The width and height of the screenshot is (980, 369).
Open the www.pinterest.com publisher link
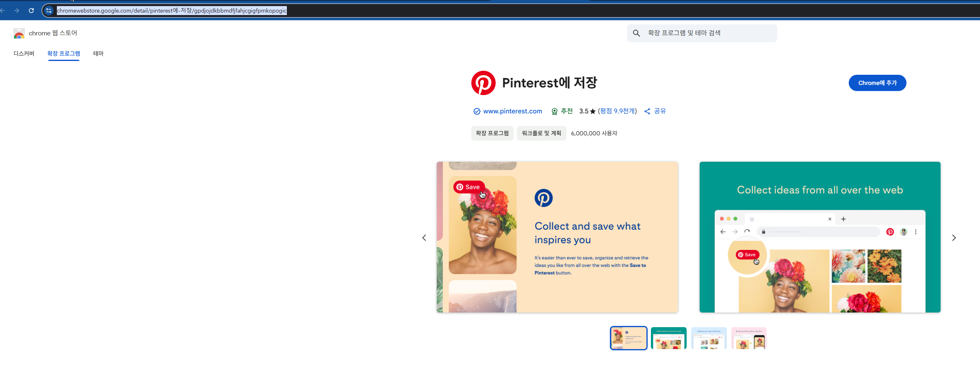click(x=512, y=111)
